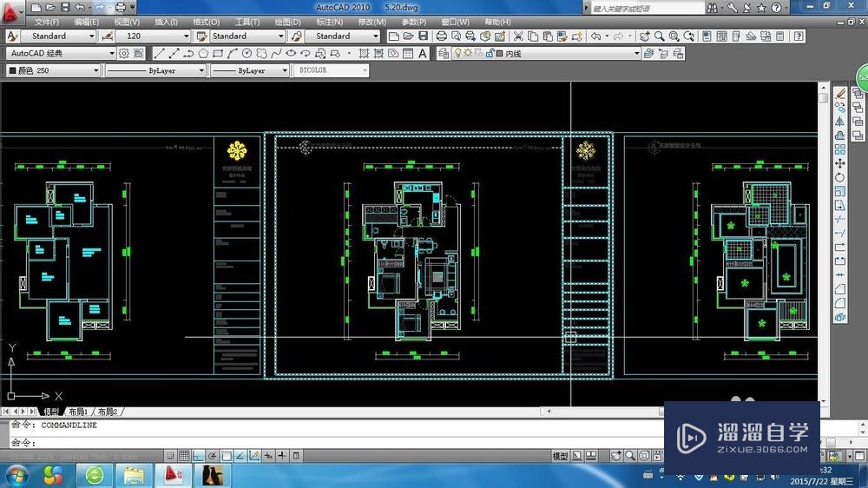The image size is (868, 488).
Task: Open file explorer from taskbar
Action: (134, 475)
